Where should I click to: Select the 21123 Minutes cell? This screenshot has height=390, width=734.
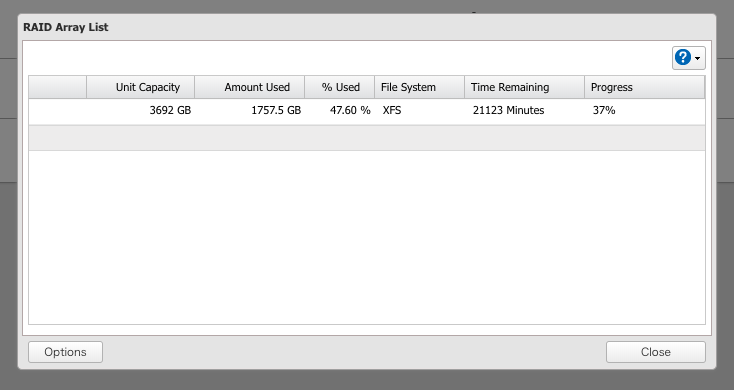524,110
